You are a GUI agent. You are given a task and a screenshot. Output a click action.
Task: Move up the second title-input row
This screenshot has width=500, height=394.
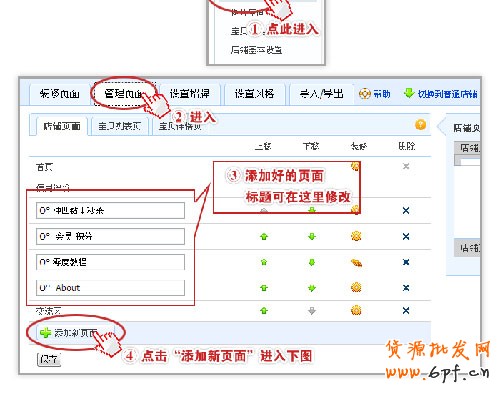(x=264, y=237)
